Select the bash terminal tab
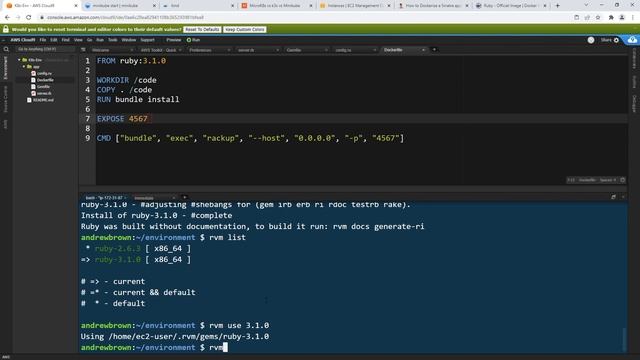640x360 pixels. pos(105,198)
